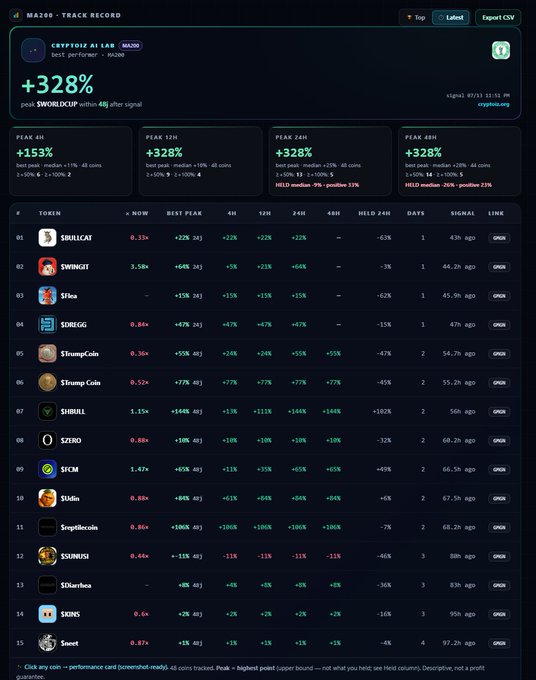
Task: Open the $HBULL token icon
Action: pos(47,411)
